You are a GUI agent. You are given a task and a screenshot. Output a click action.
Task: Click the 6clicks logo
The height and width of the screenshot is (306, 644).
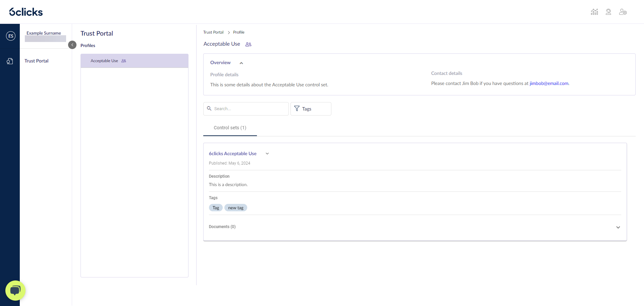pyautogui.click(x=26, y=12)
